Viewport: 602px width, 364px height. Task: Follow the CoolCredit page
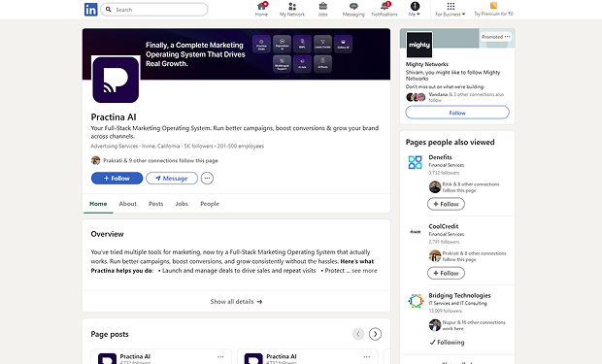click(x=446, y=273)
